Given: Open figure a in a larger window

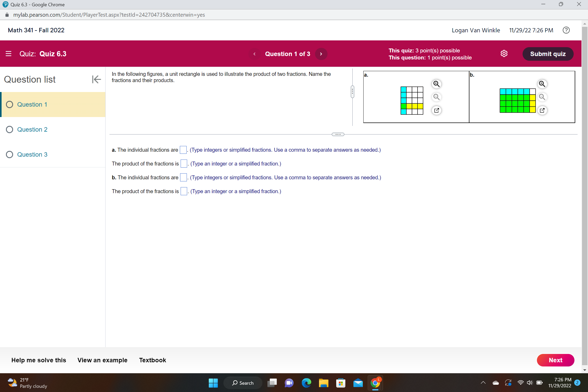Looking at the screenshot, I should (x=437, y=110).
